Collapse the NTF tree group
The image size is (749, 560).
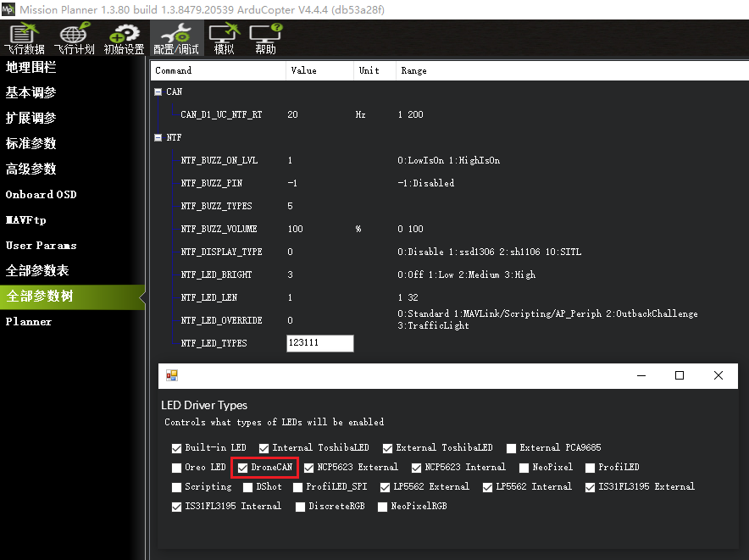(158, 137)
